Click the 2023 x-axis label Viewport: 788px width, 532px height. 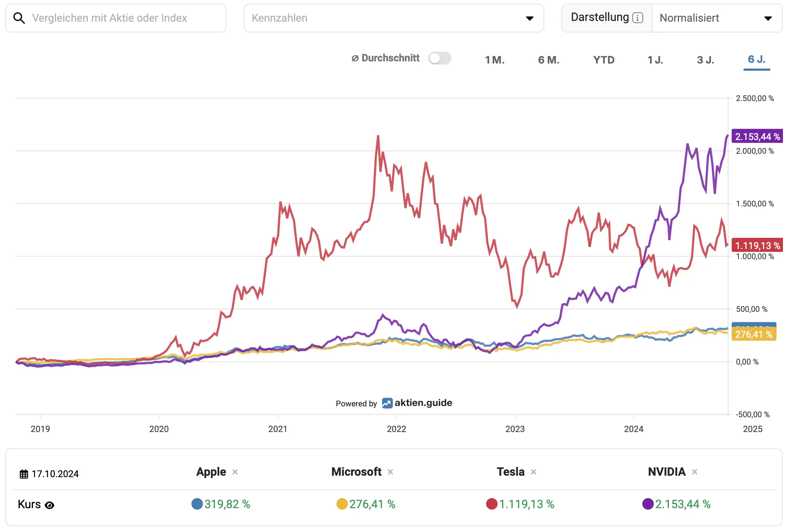tap(515, 429)
